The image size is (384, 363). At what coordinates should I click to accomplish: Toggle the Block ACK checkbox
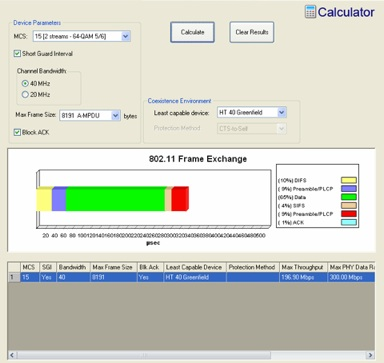pyautogui.click(x=17, y=132)
